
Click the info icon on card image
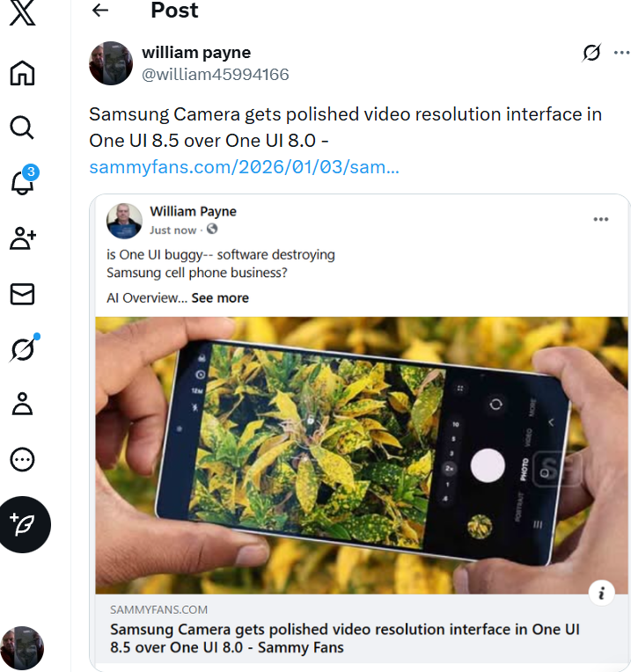[602, 594]
